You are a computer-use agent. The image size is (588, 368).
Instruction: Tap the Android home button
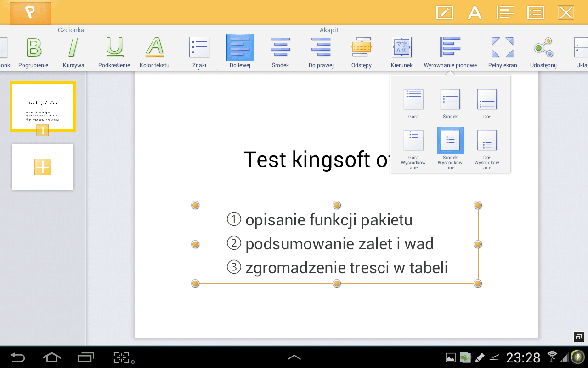(x=51, y=357)
